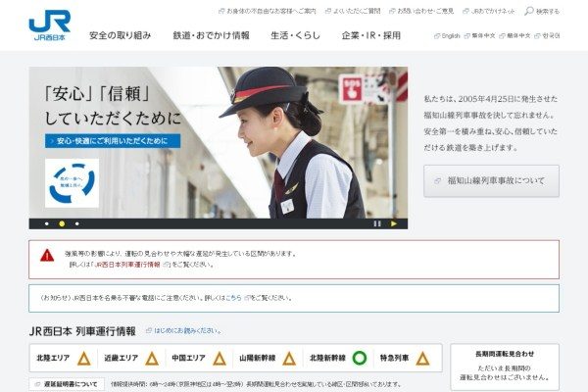Open 特急列車 train status
Viewport: 588px width, 392px height.
click(405, 359)
